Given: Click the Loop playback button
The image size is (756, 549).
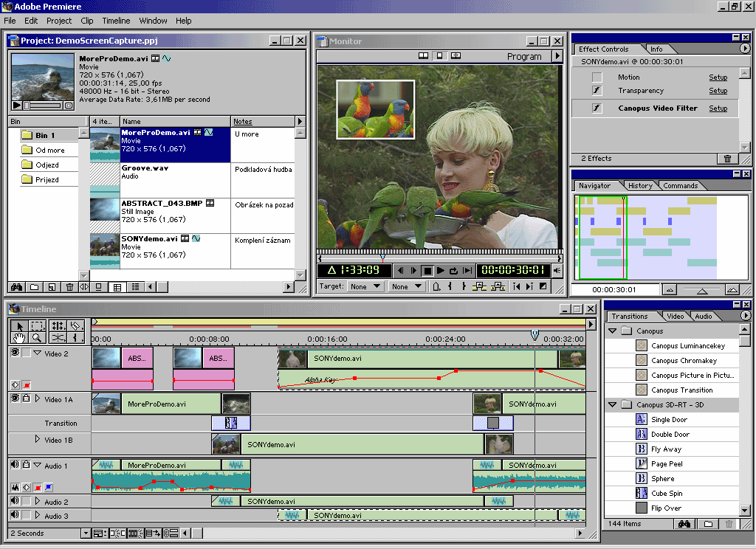Looking at the screenshot, I should pyautogui.click(x=454, y=271).
